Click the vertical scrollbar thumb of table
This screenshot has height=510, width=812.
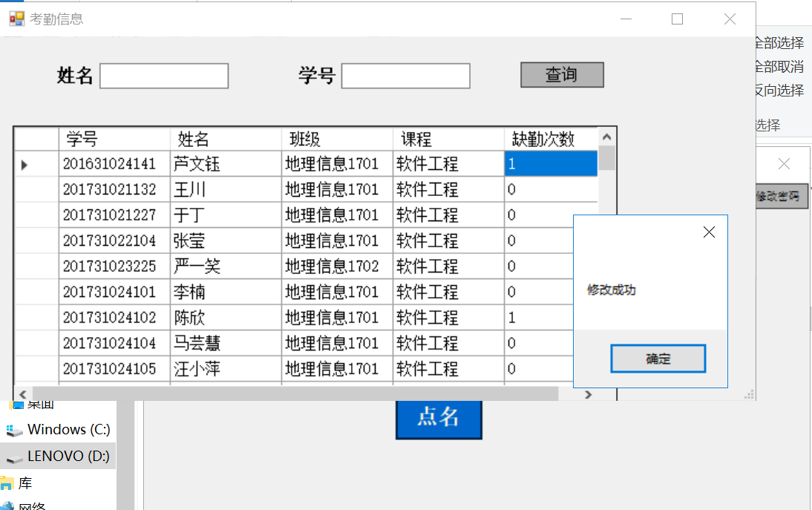(x=607, y=158)
